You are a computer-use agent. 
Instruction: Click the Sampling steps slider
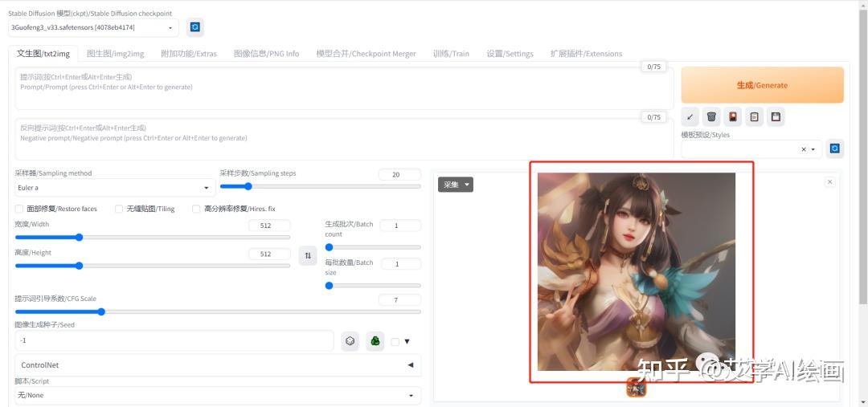click(320, 186)
